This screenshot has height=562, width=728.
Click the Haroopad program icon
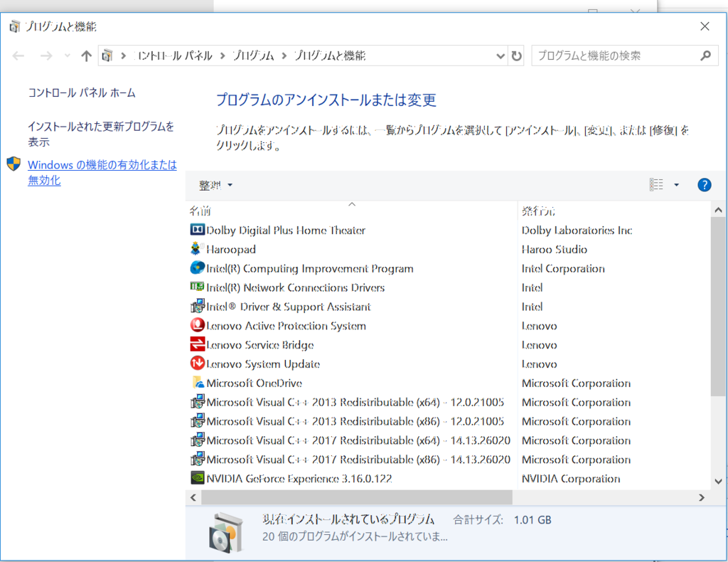coord(198,248)
